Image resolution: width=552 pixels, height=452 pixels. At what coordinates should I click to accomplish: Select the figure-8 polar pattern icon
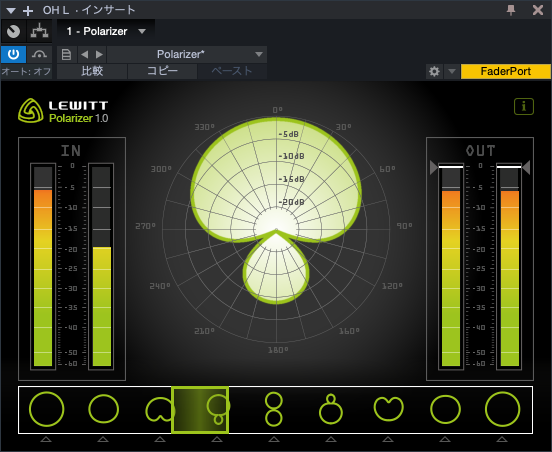point(274,409)
